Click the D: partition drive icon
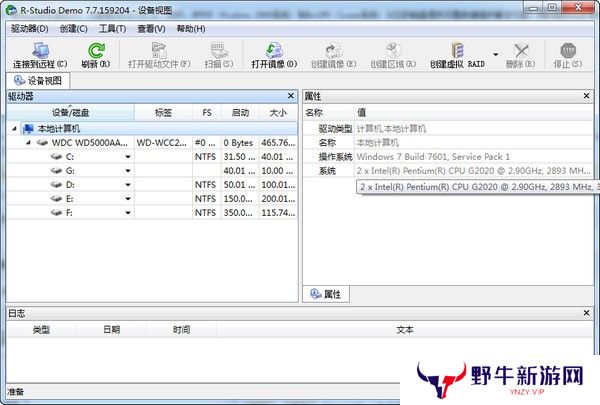This screenshot has height=405, width=600. point(57,185)
